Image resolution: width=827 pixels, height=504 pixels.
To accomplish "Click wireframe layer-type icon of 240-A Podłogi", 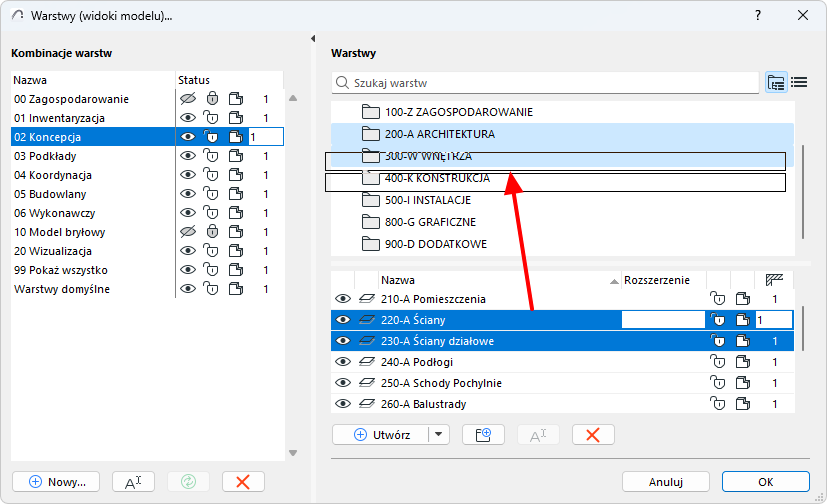I will tap(367, 362).
